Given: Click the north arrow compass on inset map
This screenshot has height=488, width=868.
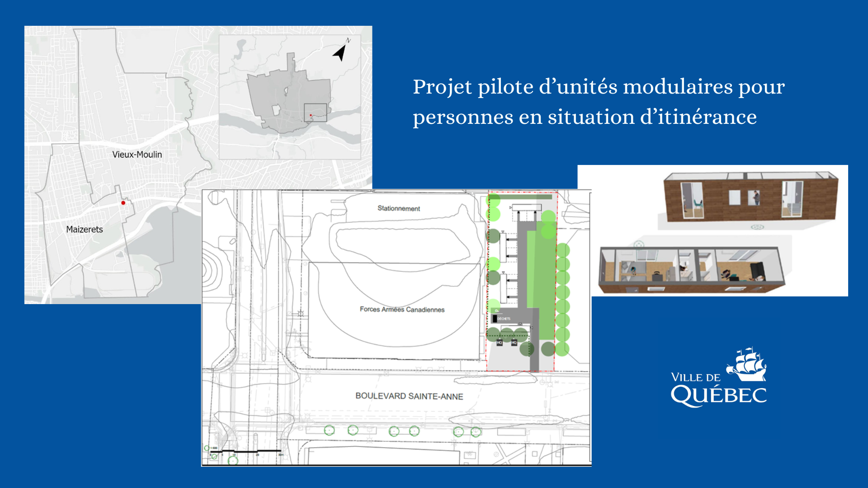Looking at the screenshot, I should pyautogui.click(x=340, y=52).
